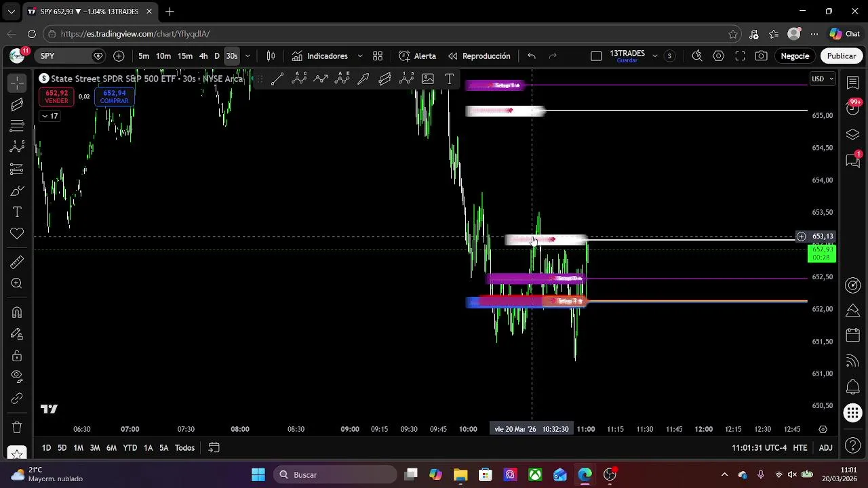Enter fullscreen chart mode
Viewport: 868px width, 488px height.
tap(741, 56)
